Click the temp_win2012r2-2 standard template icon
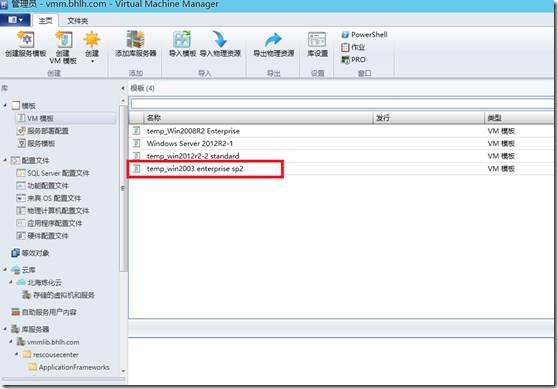The width and height of the screenshot is (558, 389). click(136, 156)
